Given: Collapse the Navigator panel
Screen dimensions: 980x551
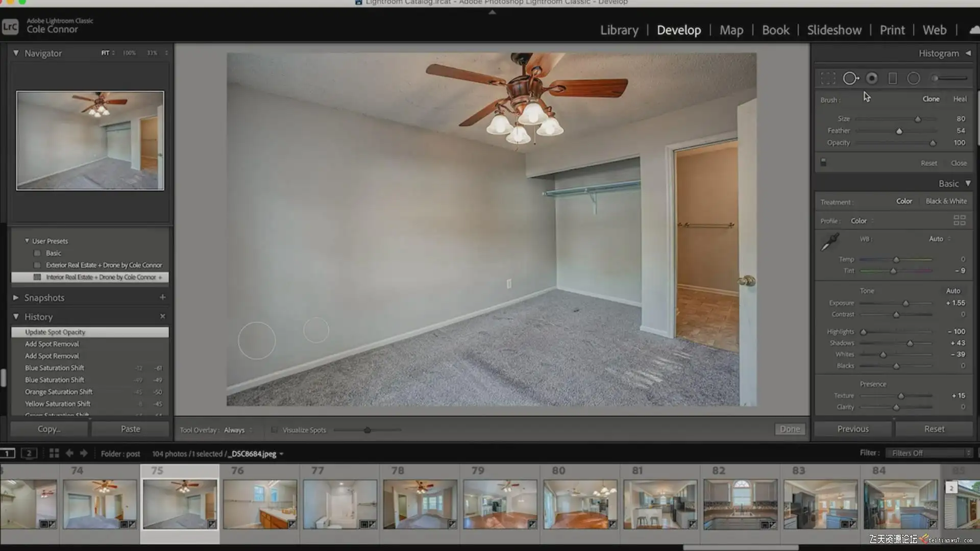Looking at the screenshot, I should tap(16, 53).
